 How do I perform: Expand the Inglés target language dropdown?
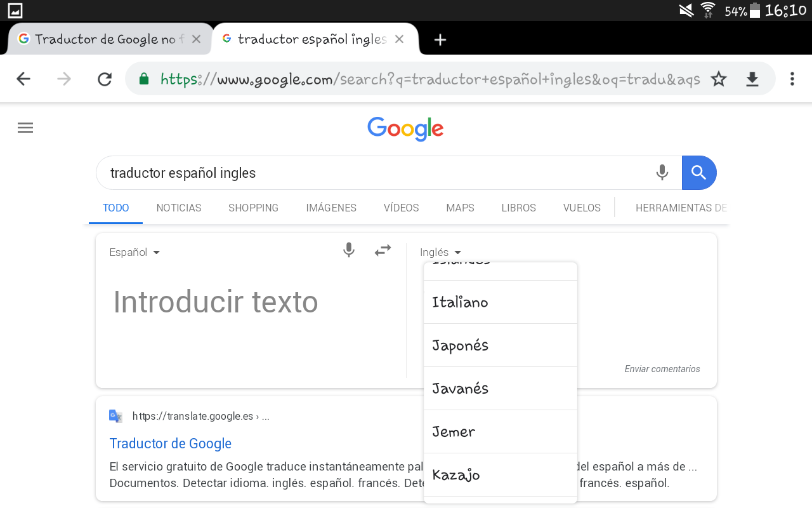pyautogui.click(x=441, y=252)
